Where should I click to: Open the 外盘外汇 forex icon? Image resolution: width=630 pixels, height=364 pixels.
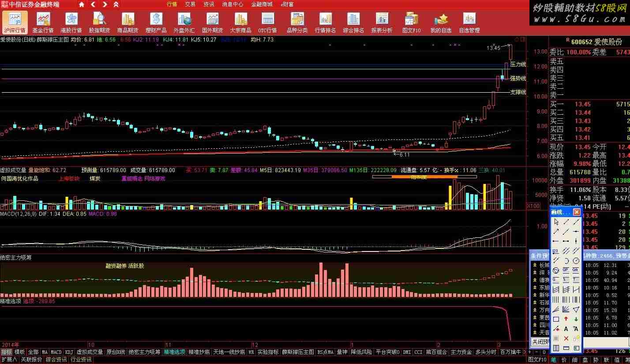click(184, 23)
